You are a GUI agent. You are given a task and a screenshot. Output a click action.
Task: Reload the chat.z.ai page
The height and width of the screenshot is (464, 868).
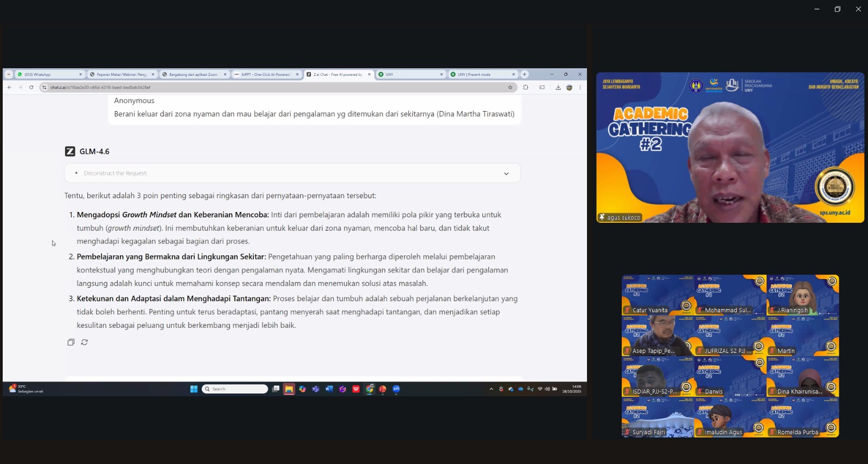pos(31,87)
